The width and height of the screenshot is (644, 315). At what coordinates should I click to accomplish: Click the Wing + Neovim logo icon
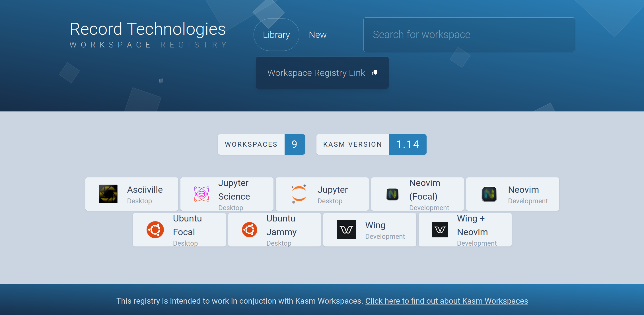click(x=440, y=230)
